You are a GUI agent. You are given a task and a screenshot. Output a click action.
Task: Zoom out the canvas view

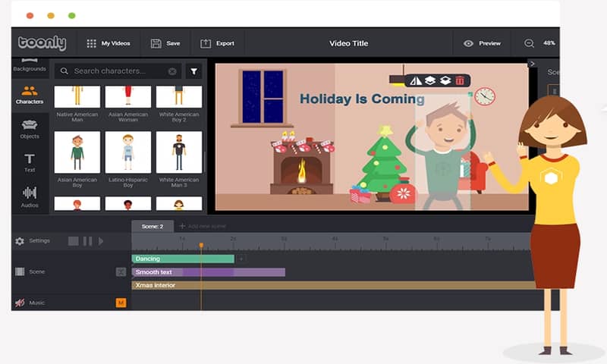(x=530, y=43)
